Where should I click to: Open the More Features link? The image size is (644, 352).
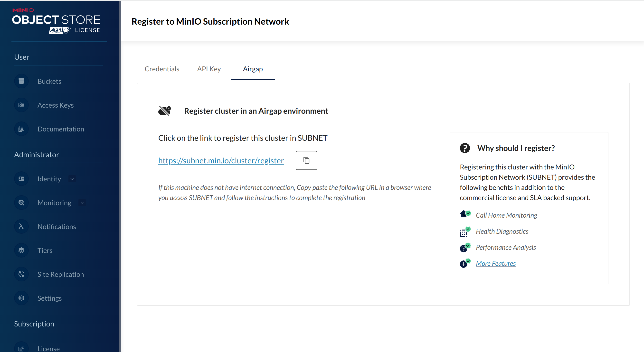coord(495,263)
